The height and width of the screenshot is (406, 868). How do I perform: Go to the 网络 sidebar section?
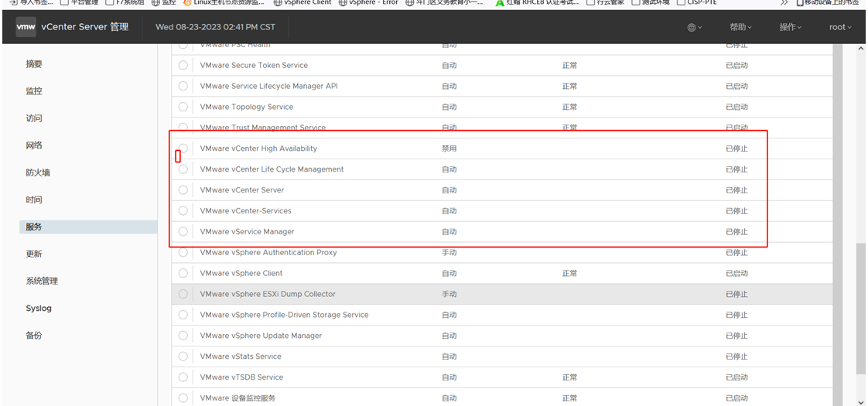tap(34, 145)
